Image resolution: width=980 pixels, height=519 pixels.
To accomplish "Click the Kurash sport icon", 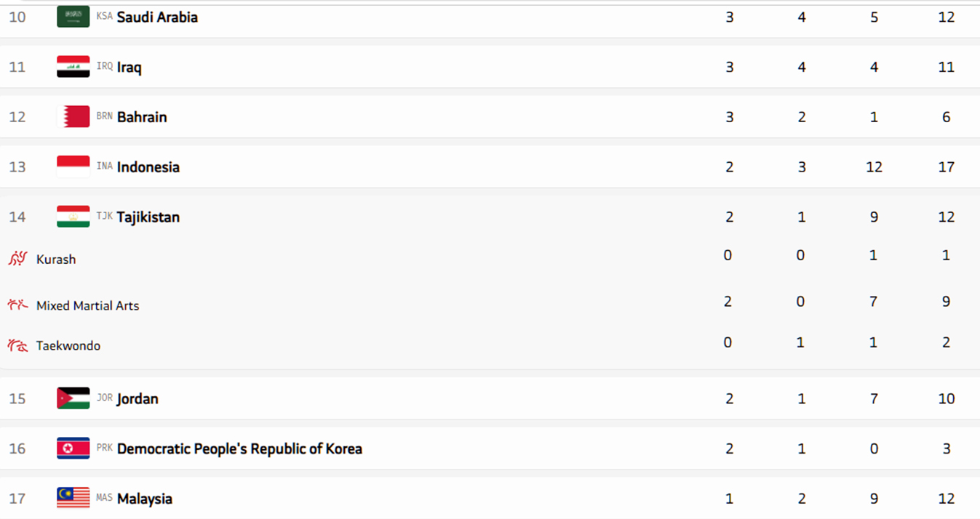I will (x=17, y=259).
